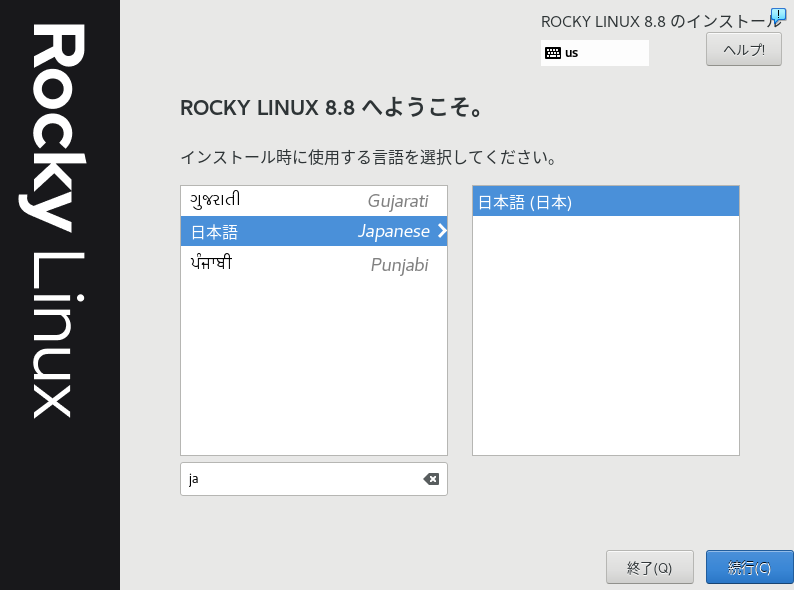Click the 'us' keyboard layout indicator
The image size is (794, 590).
594,53
